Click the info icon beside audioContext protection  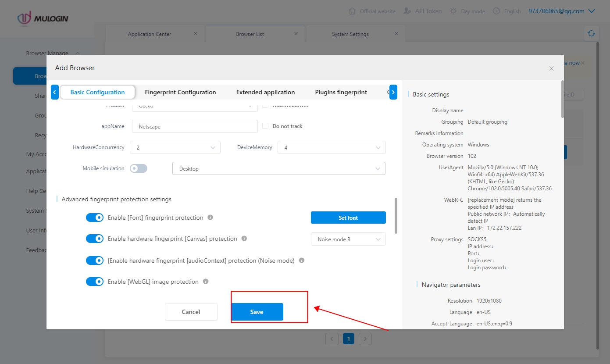point(302,261)
